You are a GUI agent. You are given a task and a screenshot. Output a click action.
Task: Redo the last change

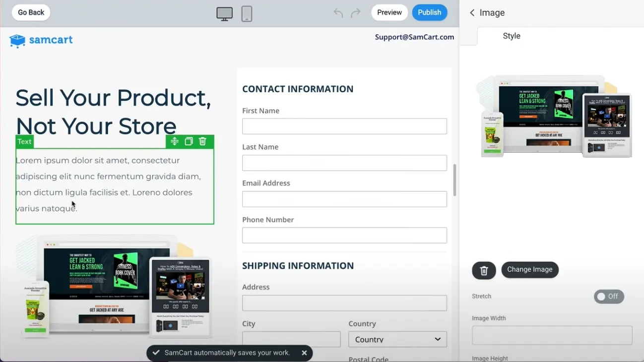click(356, 13)
